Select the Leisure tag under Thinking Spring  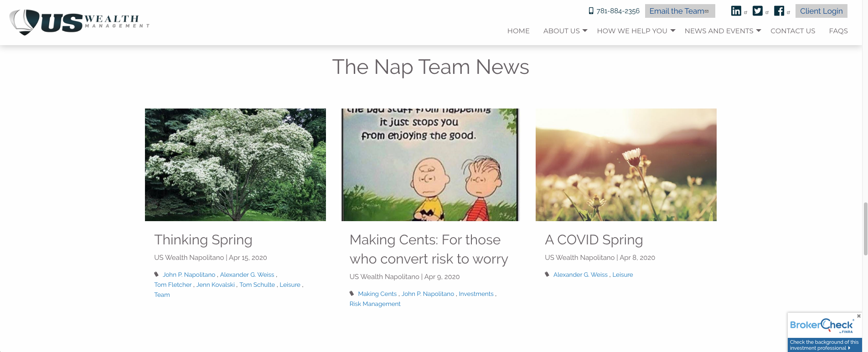tap(290, 285)
